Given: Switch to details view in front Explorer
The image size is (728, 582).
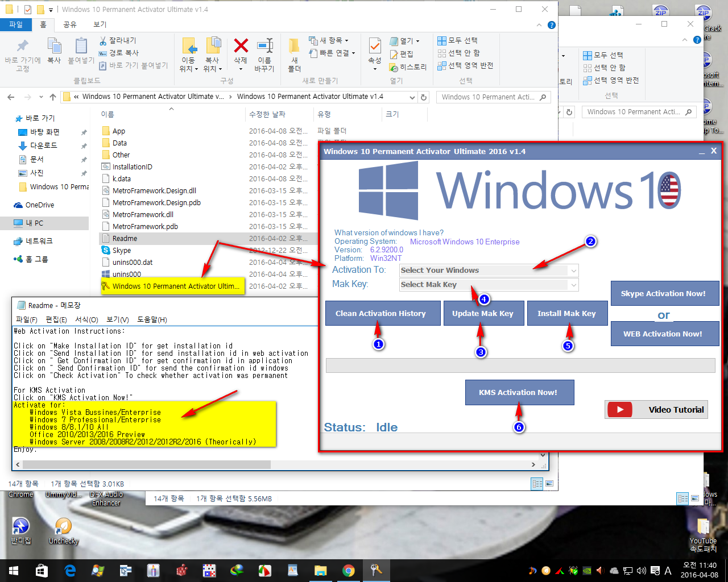Looking at the screenshot, I should 537,484.
